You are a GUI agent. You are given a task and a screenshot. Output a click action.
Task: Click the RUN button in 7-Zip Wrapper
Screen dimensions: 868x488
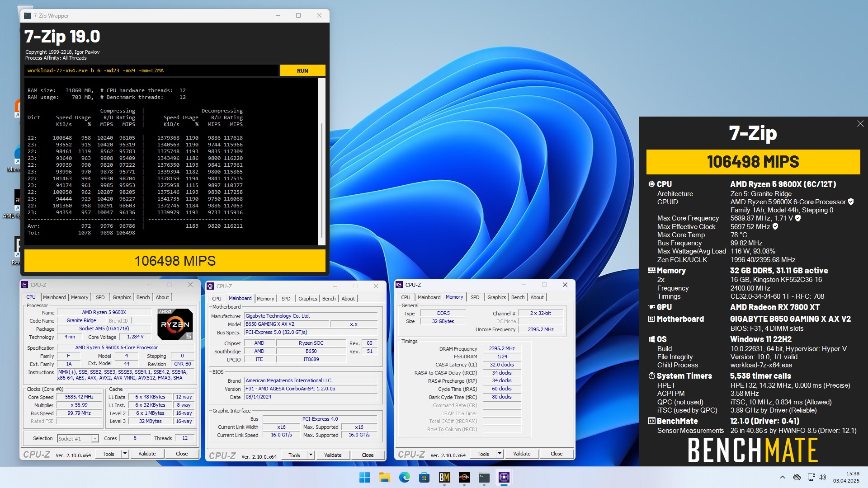click(302, 70)
